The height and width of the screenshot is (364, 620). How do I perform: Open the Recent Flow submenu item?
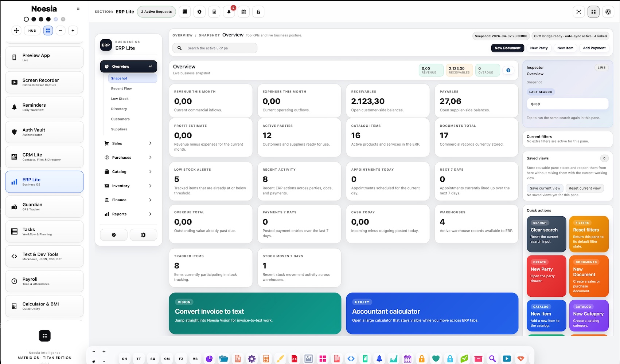(x=132, y=88)
